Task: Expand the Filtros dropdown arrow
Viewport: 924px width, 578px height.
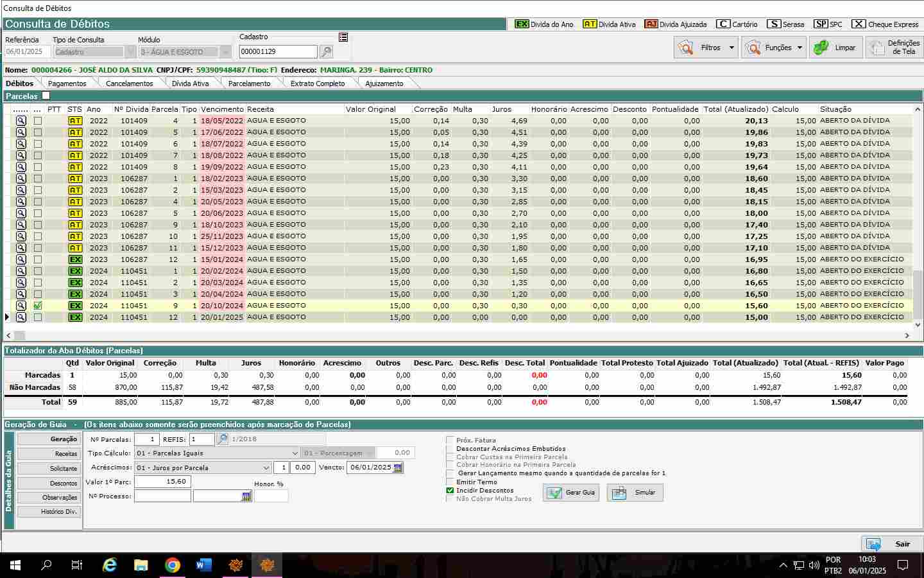Action: coord(732,48)
